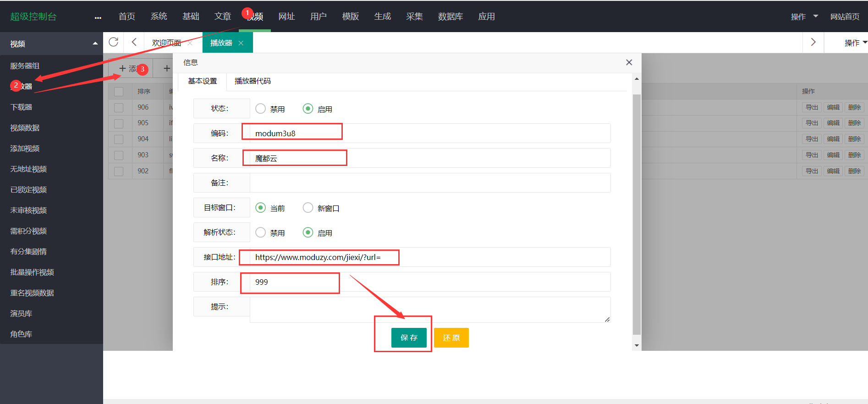The image size is (868, 404).
Task: Open the 操作 dropdown in tab bar
Action: [x=855, y=43]
